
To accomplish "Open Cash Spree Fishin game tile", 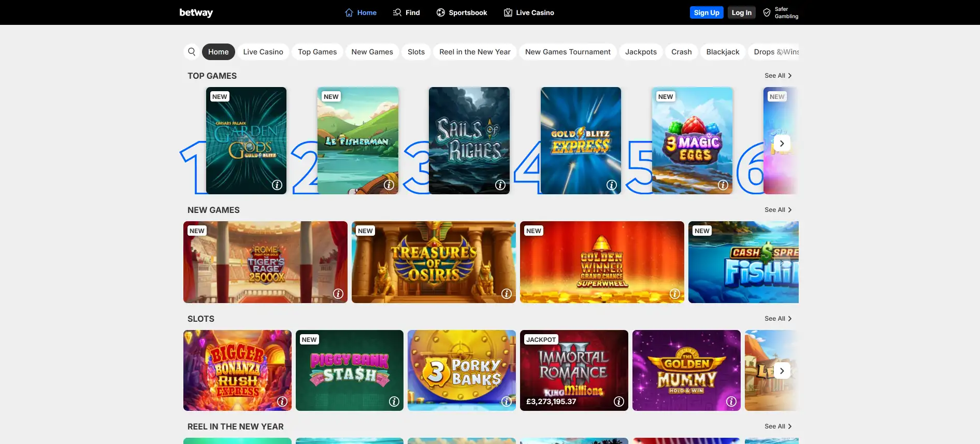I will point(743,262).
